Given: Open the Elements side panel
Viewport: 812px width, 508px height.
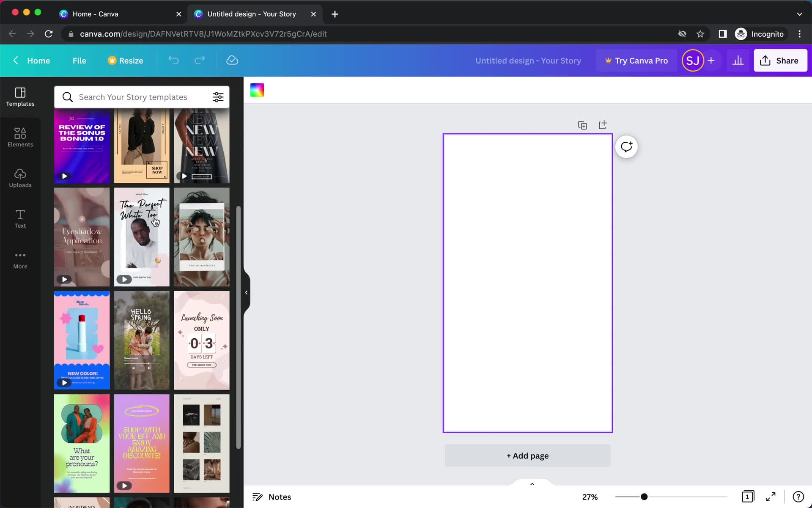Looking at the screenshot, I should point(20,138).
